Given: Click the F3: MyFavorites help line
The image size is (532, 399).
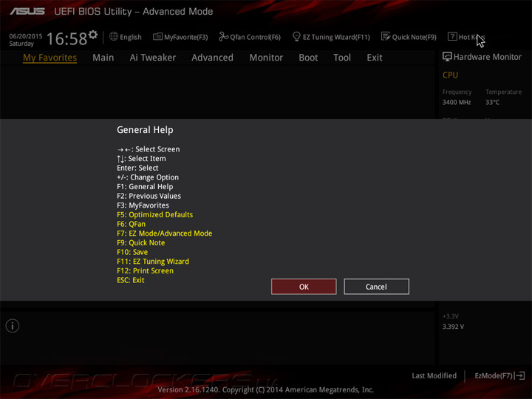Looking at the screenshot, I should tap(143, 205).
